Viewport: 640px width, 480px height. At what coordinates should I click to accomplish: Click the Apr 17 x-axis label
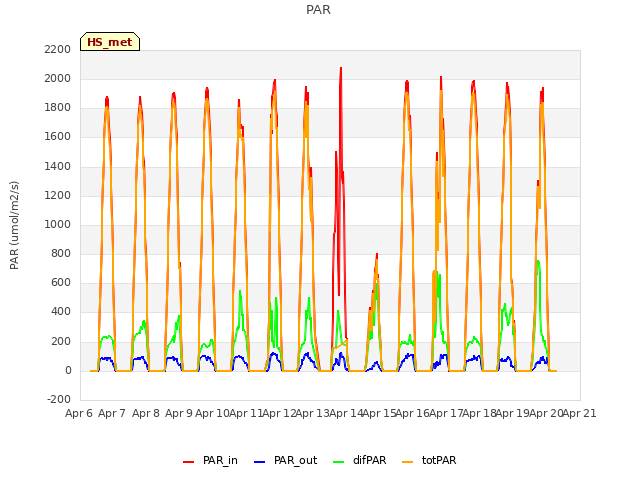click(x=446, y=413)
